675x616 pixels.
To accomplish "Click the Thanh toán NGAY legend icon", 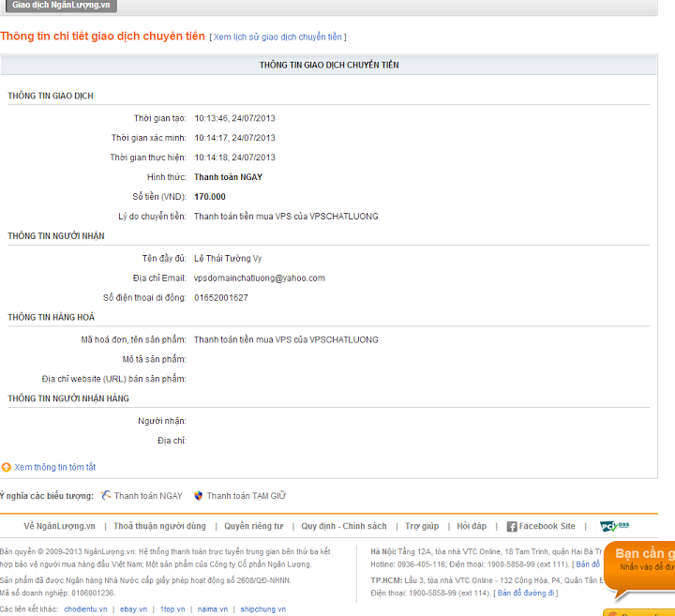I will (x=106, y=495).
